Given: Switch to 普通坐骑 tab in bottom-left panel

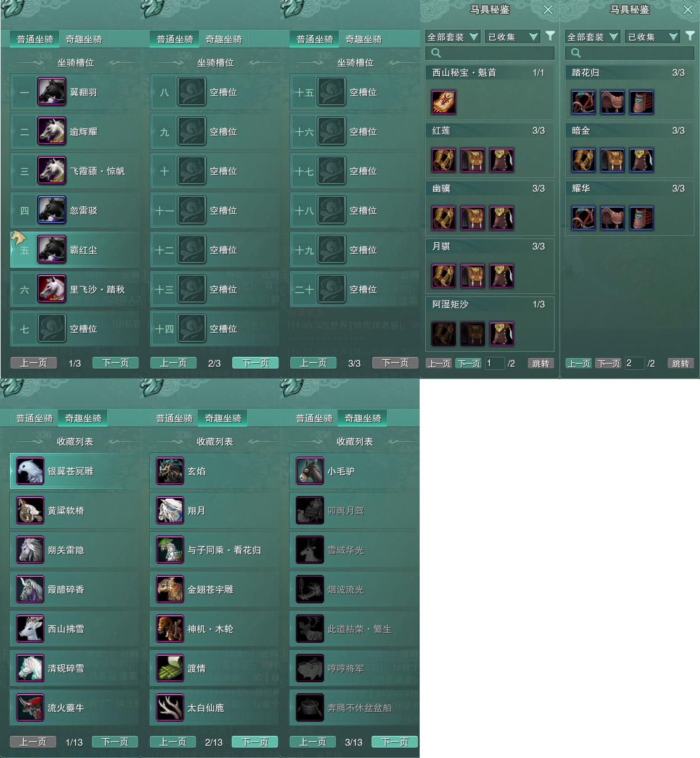Looking at the screenshot, I should (x=35, y=418).
